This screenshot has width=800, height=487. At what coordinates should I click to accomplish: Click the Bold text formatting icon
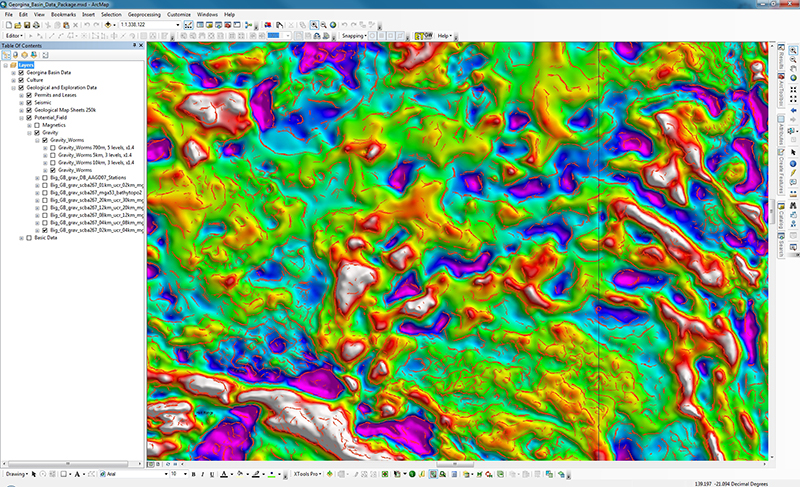191,473
